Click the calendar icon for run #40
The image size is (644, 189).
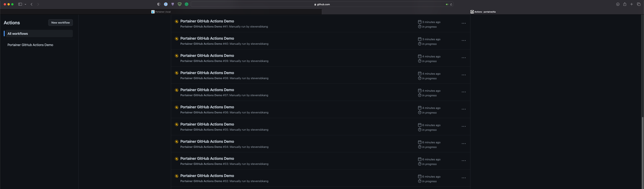[x=420, y=39]
